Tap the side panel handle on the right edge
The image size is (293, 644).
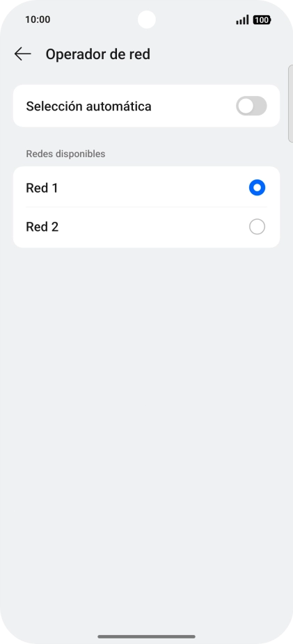pyautogui.click(x=290, y=104)
